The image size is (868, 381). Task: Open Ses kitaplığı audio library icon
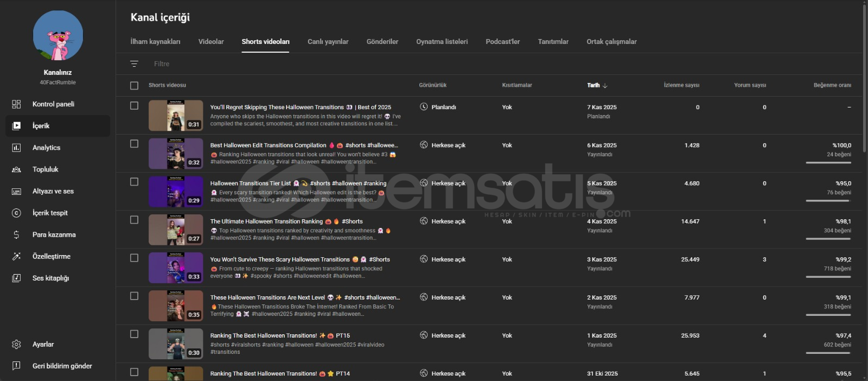16,278
